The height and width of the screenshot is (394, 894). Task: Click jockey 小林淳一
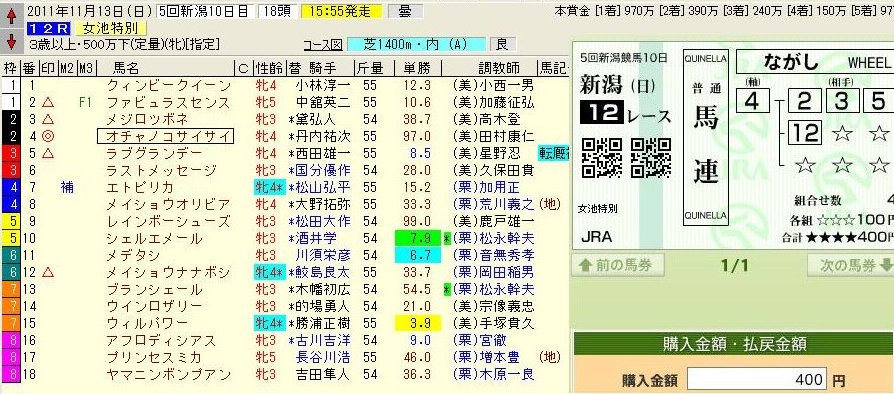tap(323, 86)
